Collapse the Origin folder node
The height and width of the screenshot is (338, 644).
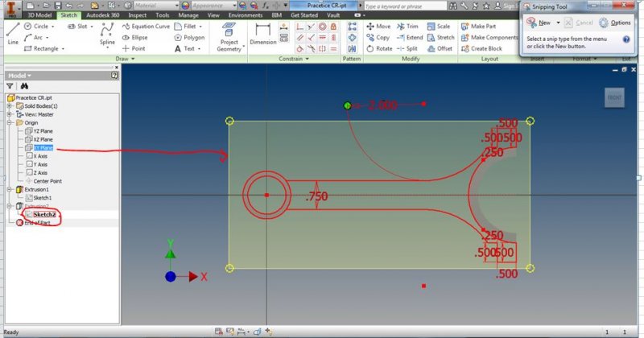pos(9,123)
